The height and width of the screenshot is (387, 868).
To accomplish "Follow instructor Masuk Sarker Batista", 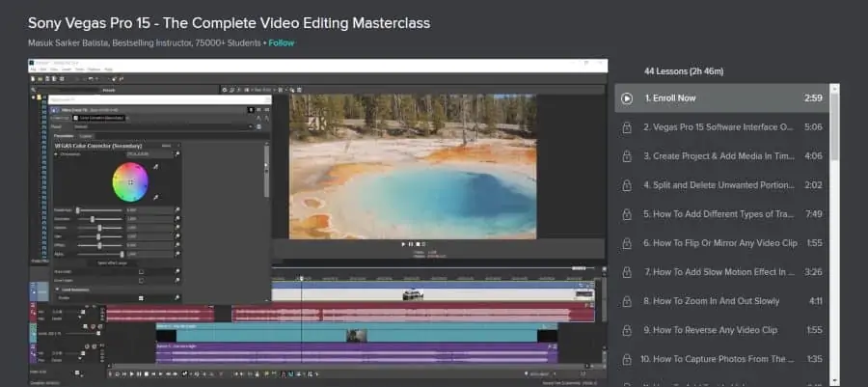I will pyautogui.click(x=282, y=43).
